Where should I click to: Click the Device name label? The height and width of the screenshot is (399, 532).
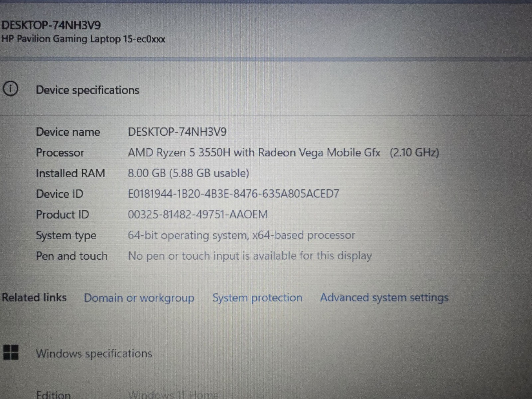(x=68, y=132)
